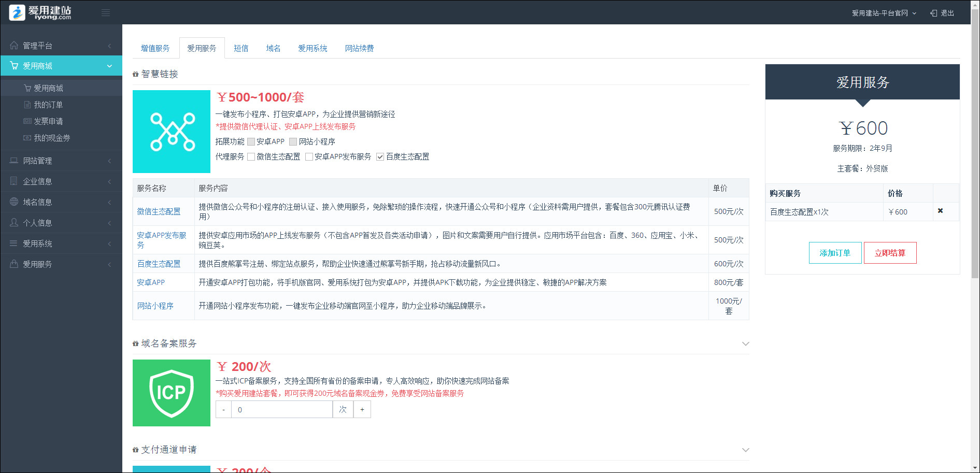
Task: Decrease ICP 备案 quantity with minus button
Action: point(223,409)
